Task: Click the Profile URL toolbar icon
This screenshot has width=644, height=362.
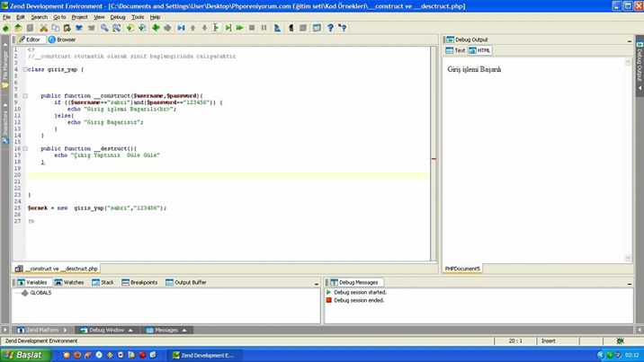Action: [x=277, y=28]
